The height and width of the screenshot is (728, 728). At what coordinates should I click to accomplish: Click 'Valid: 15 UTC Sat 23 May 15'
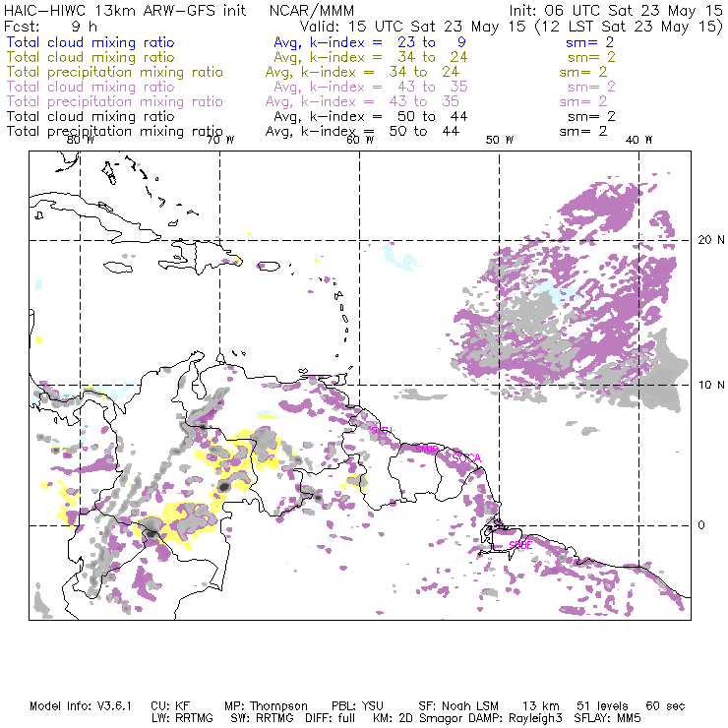click(x=413, y=27)
